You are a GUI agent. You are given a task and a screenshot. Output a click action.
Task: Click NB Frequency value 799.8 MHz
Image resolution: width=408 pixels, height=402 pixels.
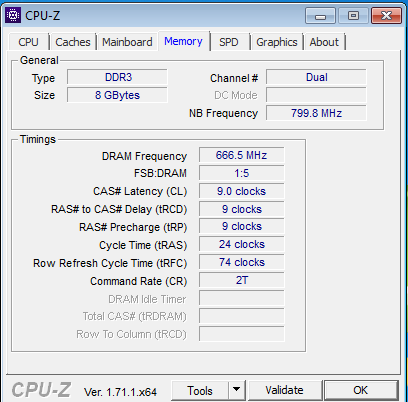pos(316,113)
